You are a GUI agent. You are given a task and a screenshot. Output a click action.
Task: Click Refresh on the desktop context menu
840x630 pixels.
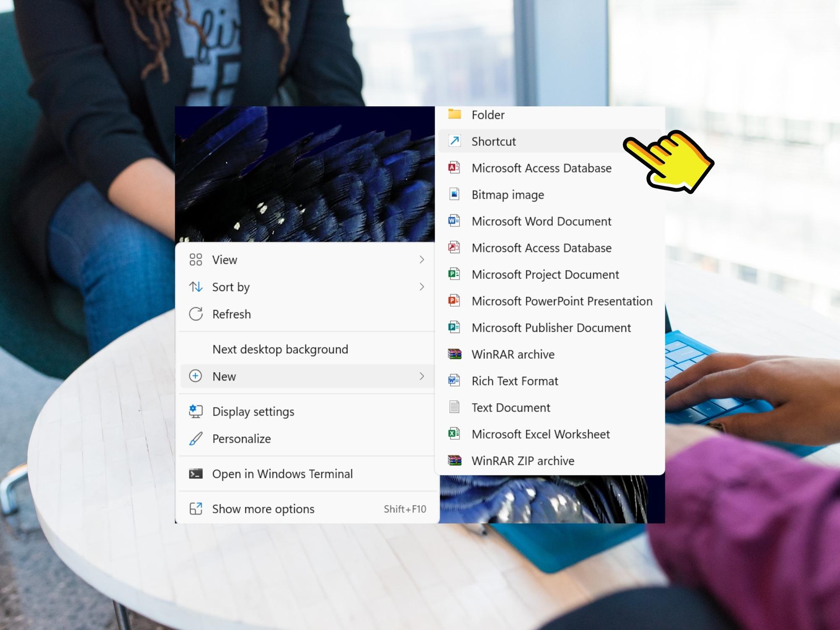tap(231, 314)
